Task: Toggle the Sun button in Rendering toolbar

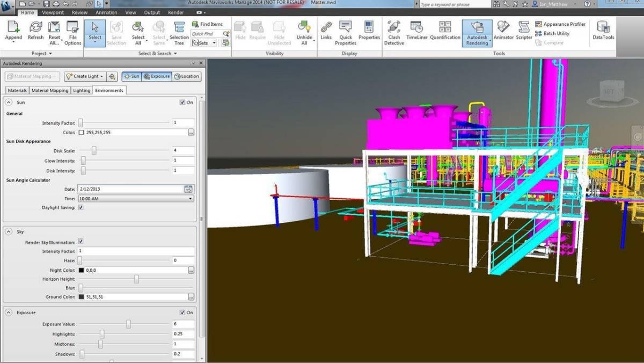Action: 131,76
